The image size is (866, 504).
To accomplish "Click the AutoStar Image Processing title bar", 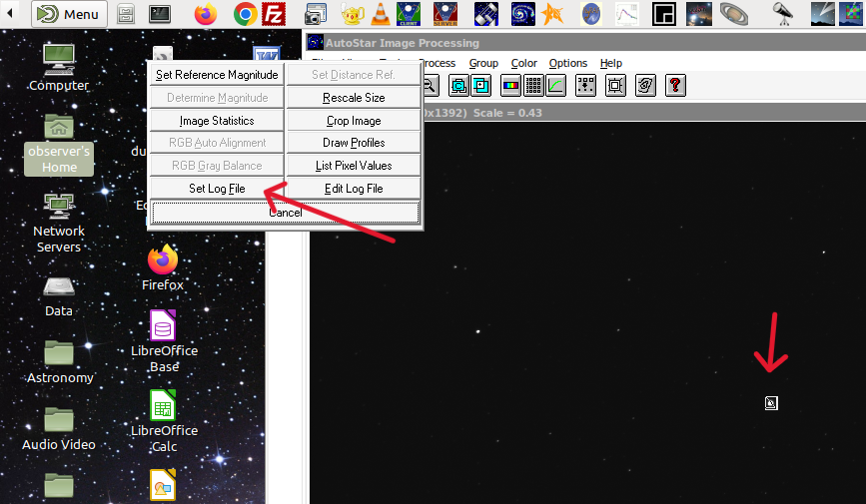I will click(x=585, y=43).
